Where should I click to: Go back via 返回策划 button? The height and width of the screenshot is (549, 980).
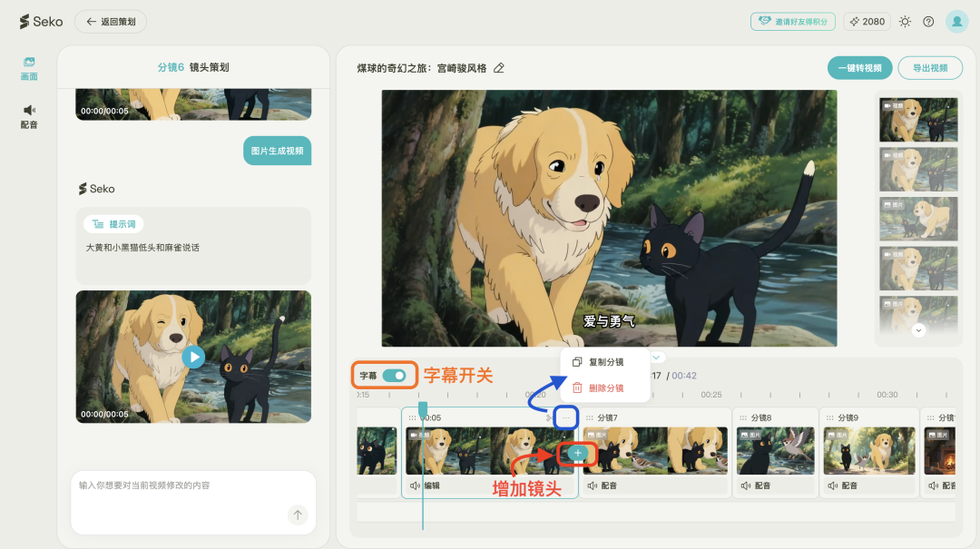[x=111, y=21]
